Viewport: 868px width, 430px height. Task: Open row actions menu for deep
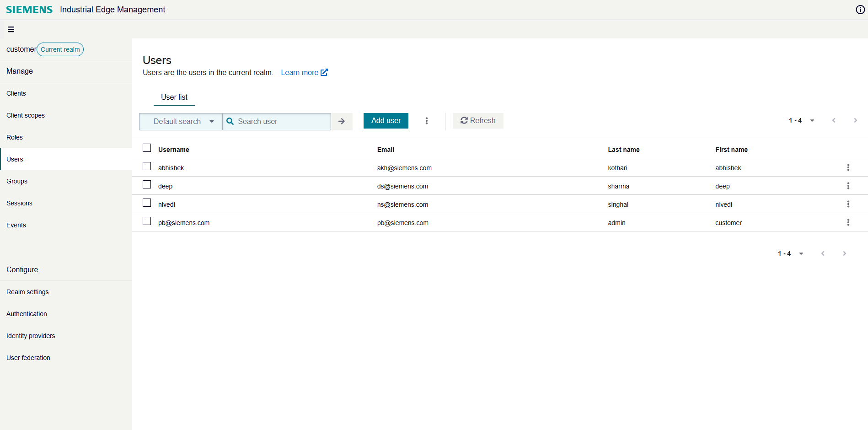[x=848, y=186]
